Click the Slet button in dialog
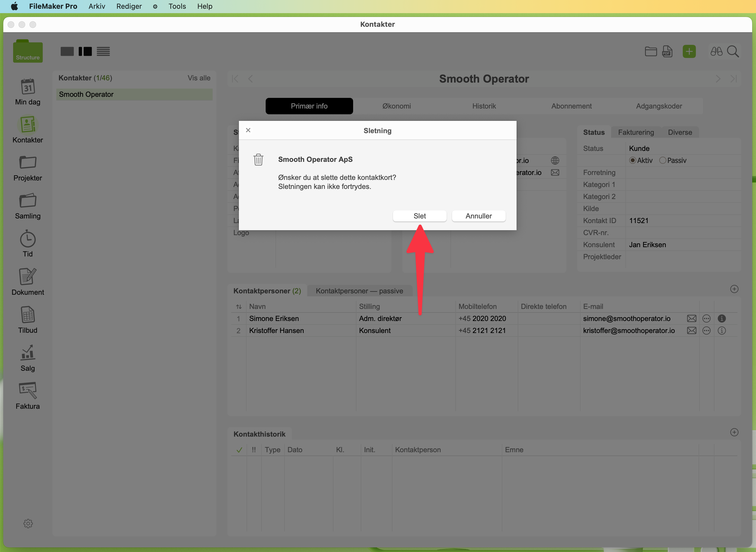The height and width of the screenshot is (552, 756). 419,216
